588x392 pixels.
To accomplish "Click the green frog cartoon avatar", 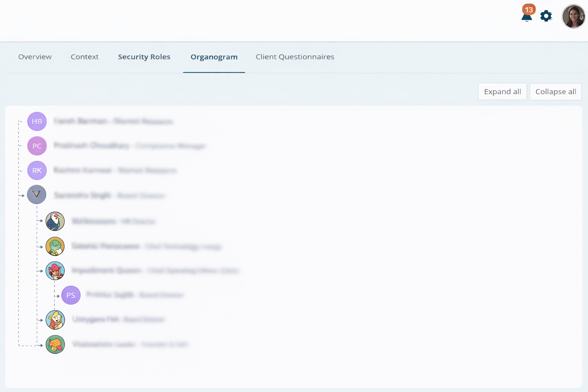I will pos(55,246).
